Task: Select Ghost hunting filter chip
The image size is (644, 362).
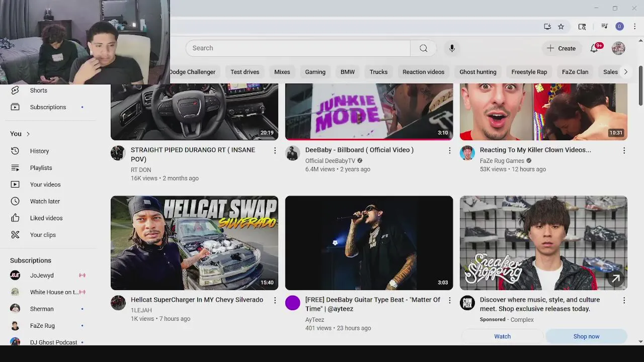Action: [x=477, y=72]
